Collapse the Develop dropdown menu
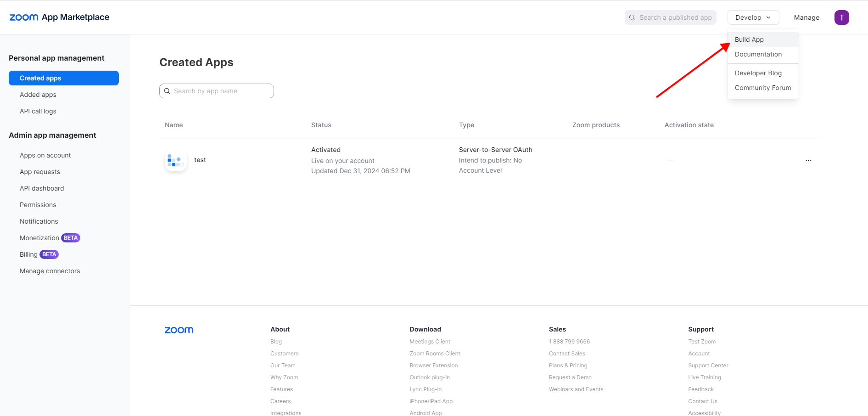Viewport: 868px width, 416px height. pos(753,17)
